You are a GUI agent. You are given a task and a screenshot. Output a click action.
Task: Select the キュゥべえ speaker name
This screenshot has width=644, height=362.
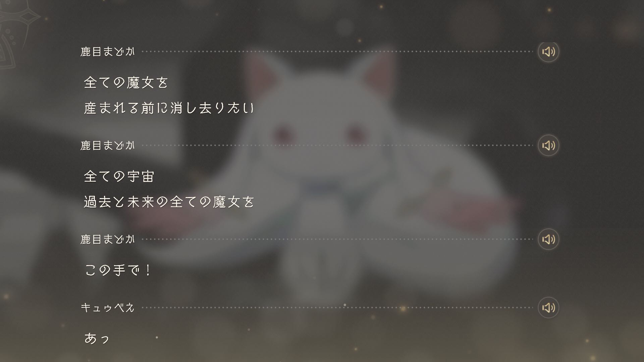click(x=107, y=308)
